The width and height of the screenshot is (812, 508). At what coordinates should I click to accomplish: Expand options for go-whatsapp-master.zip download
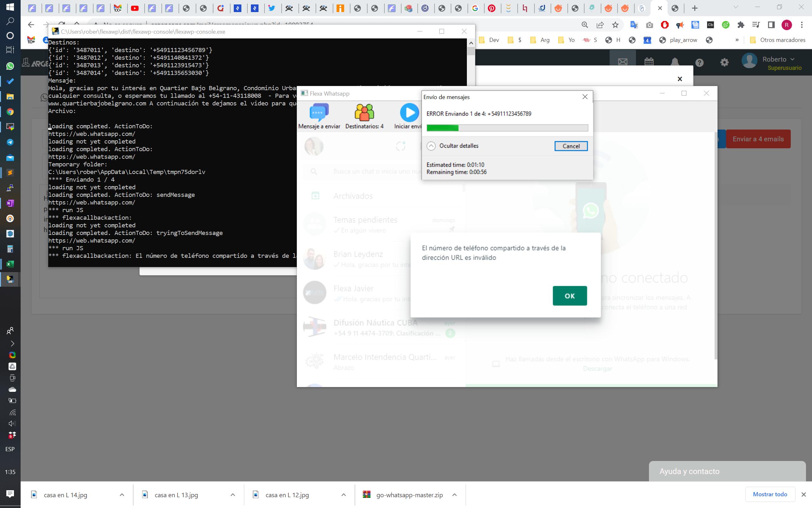coord(454,495)
